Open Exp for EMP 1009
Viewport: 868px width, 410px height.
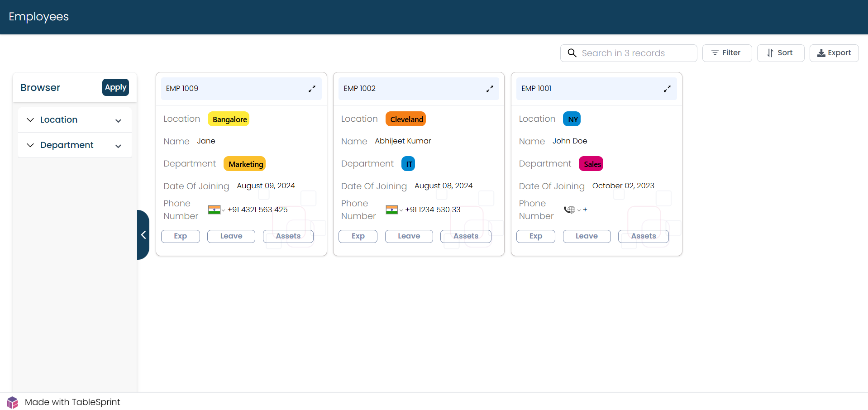click(180, 236)
